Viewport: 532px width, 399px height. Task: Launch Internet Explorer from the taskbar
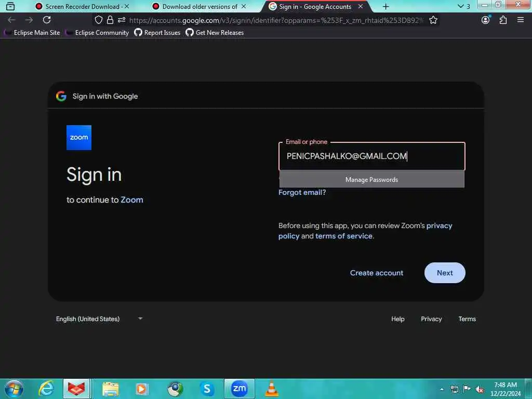(46, 389)
